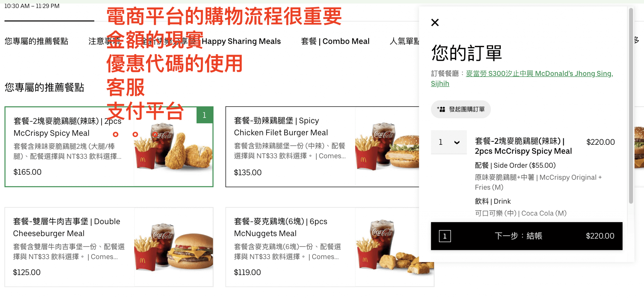Click the order panel vertical scrollbar

631,106
